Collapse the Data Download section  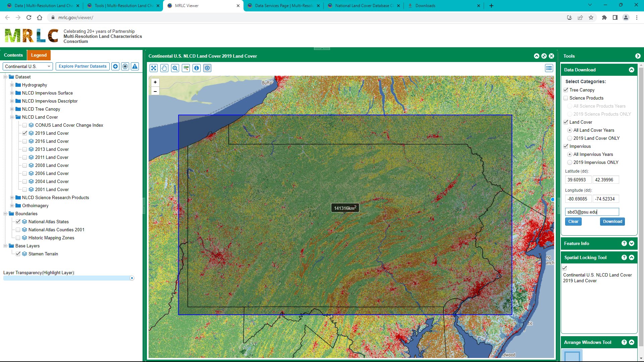click(632, 70)
